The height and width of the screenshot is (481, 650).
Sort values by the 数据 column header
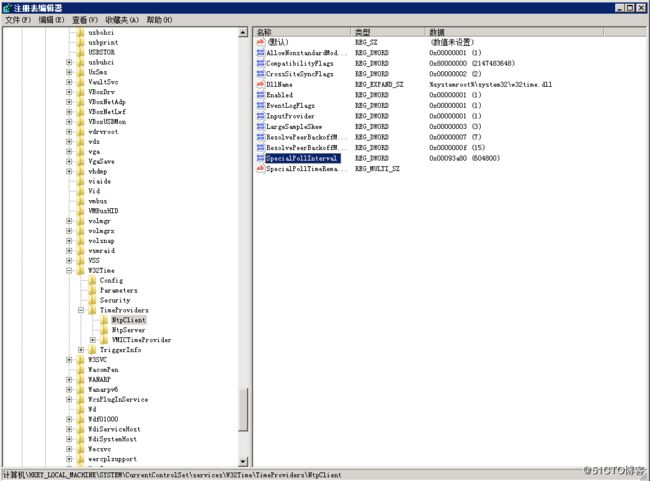pos(514,32)
